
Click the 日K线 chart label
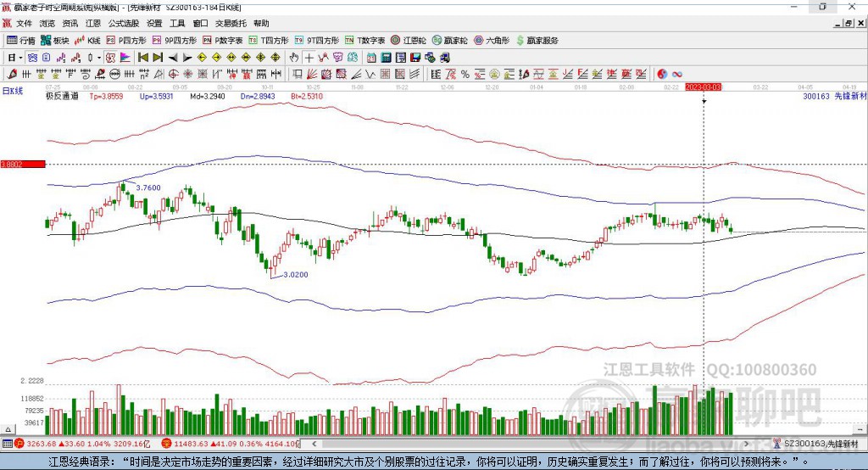pos(13,91)
